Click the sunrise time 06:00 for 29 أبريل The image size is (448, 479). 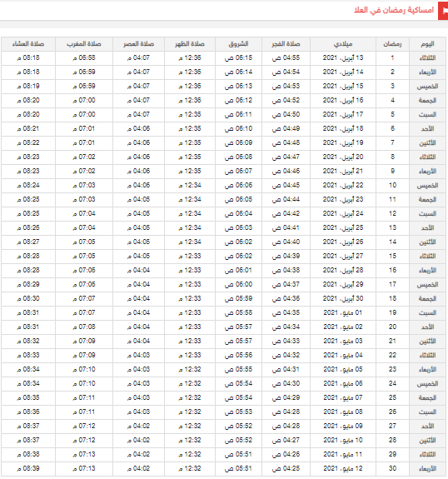(238, 284)
